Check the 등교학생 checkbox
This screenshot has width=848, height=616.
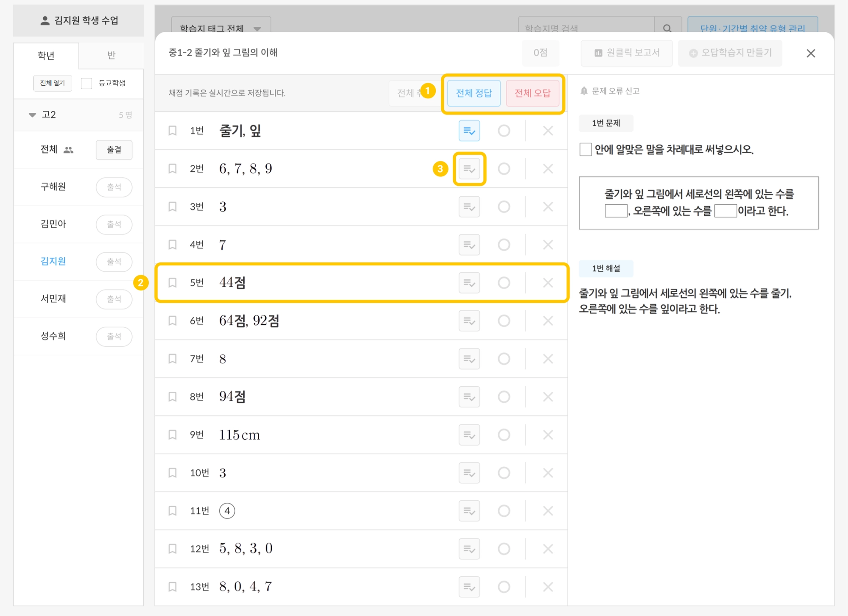point(86,83)
